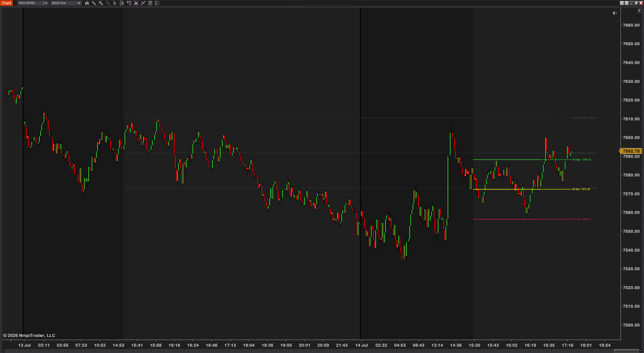The image size is (644, 353).
Task: Click the first gray link button
Action: pyautogui.click(x=622, y=3)
